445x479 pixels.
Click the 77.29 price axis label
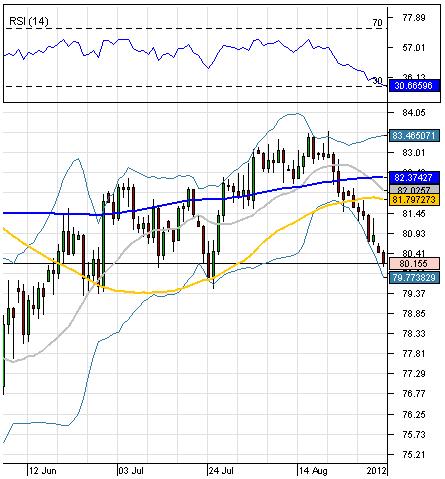pos(414,374)
